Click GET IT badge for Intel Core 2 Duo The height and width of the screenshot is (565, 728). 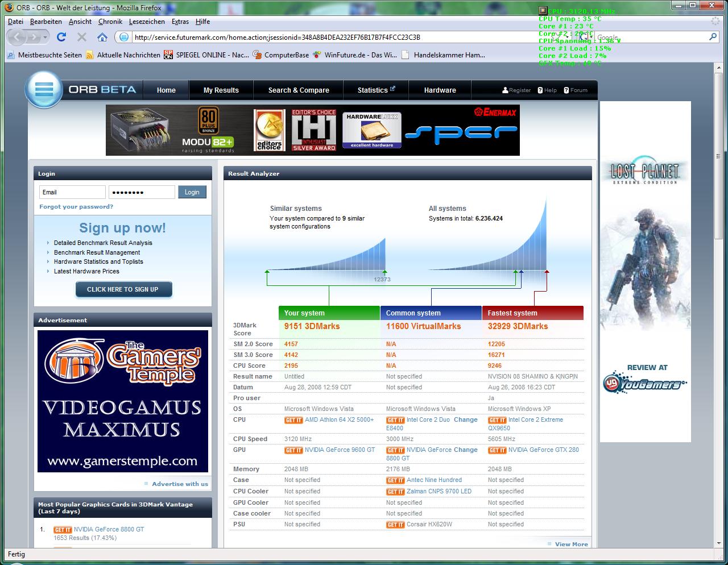[395, 420]
